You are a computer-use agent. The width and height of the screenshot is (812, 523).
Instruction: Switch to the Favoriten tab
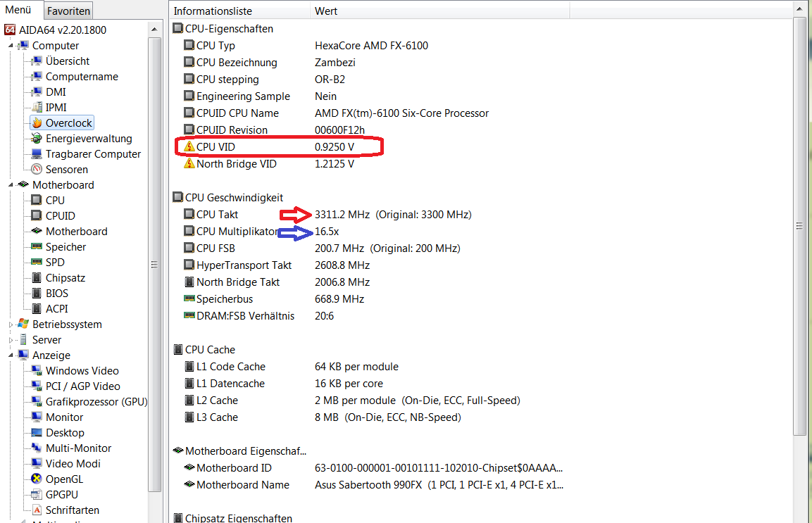click(x=68, y=11)
